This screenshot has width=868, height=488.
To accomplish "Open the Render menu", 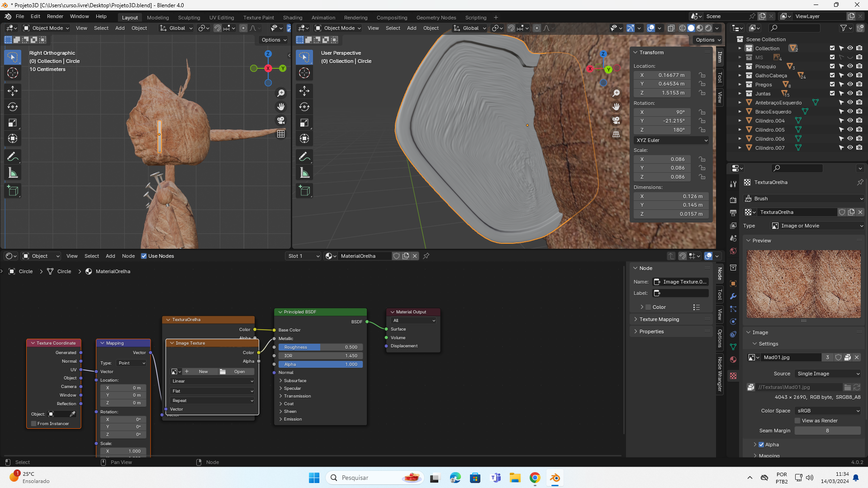I will coord(55,16).
